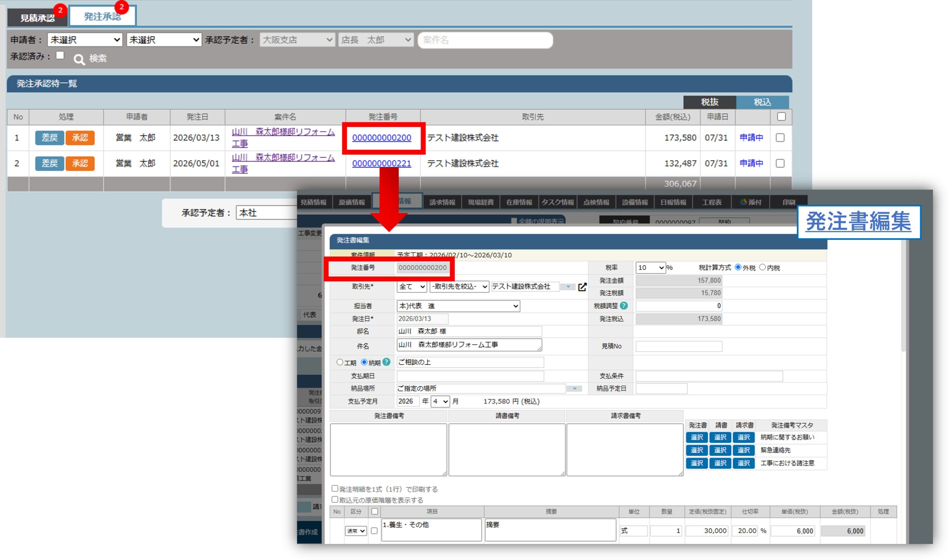Click the 取引先 name dropdown arrow icon
This screenshot has height=560, width=949.
[568, 287]
